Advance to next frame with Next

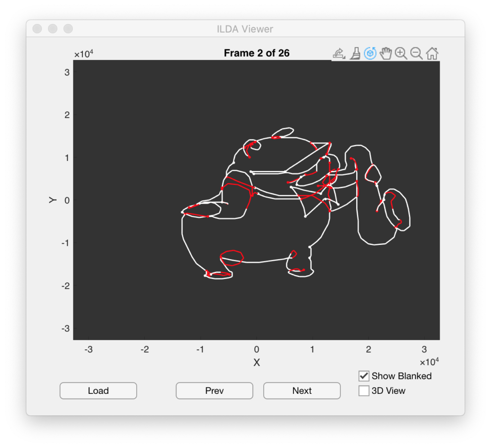click(x=302, y=391)
